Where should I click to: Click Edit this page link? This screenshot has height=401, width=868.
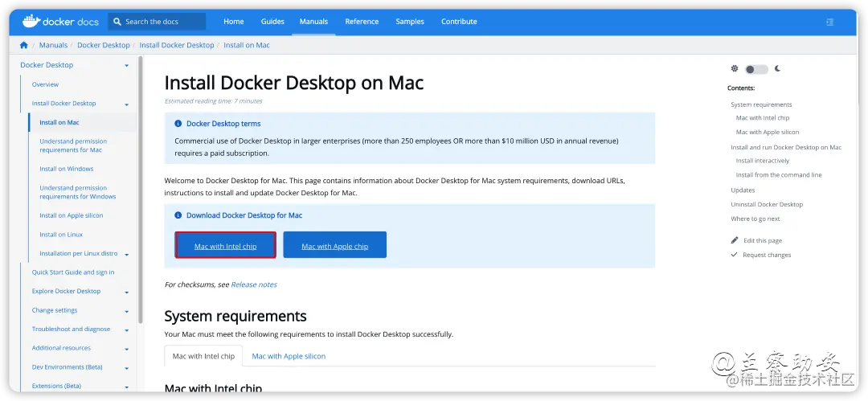click(x=762, y=240)
